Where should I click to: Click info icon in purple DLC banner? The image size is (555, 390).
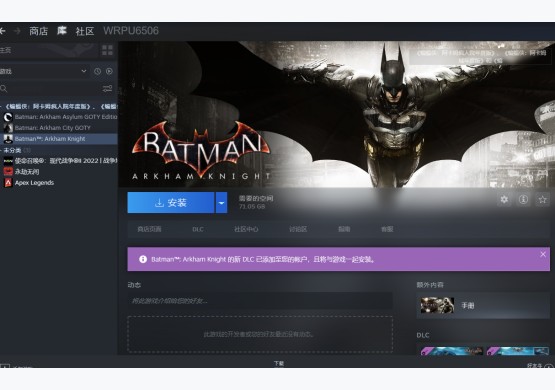pyautogui.click(x=143, y=259)
